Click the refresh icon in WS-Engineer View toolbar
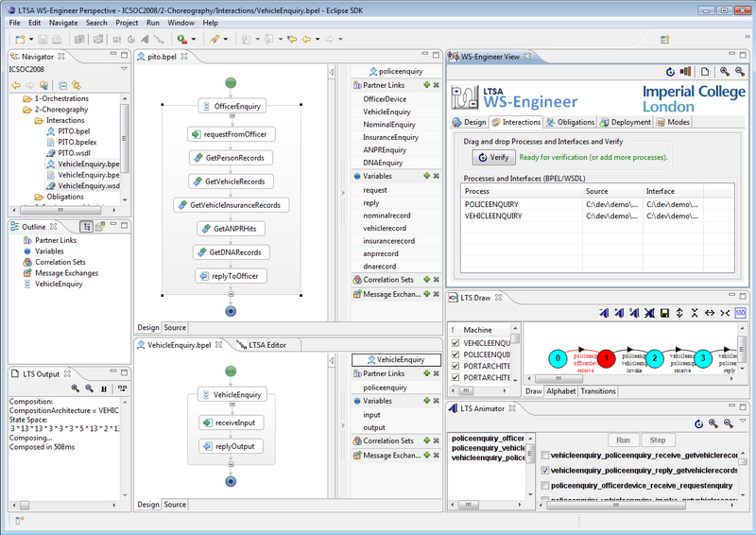Screen dimensions: 756x535 (x=670, y=72)
